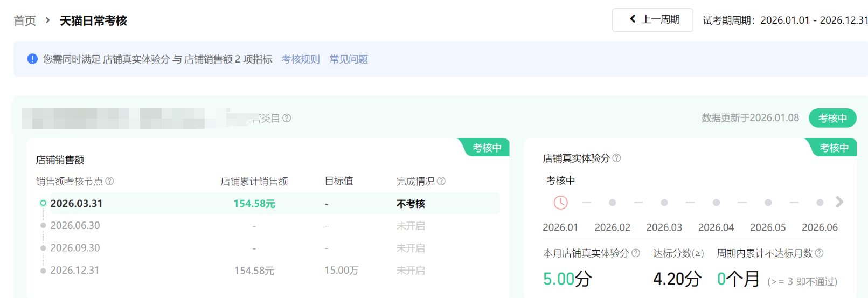Select the 2026.12.31 assessment node
Screen dimensions: 868x298
click(x=75, y=270)
